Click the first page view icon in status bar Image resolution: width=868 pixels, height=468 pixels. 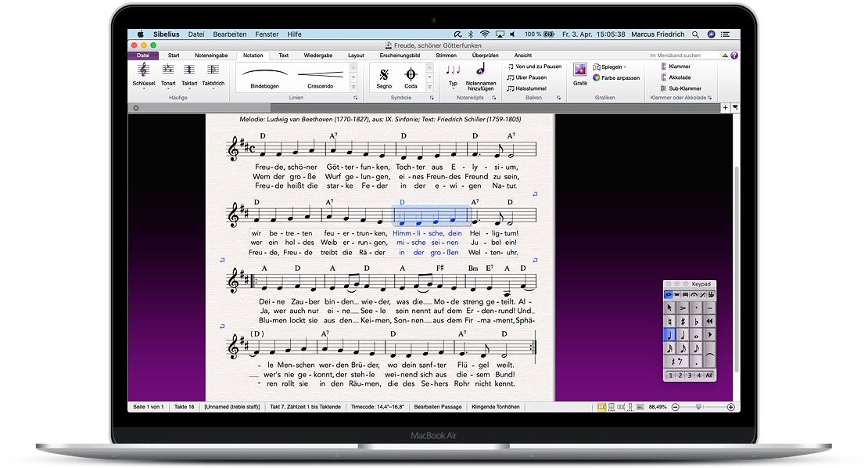coord(601,407)
